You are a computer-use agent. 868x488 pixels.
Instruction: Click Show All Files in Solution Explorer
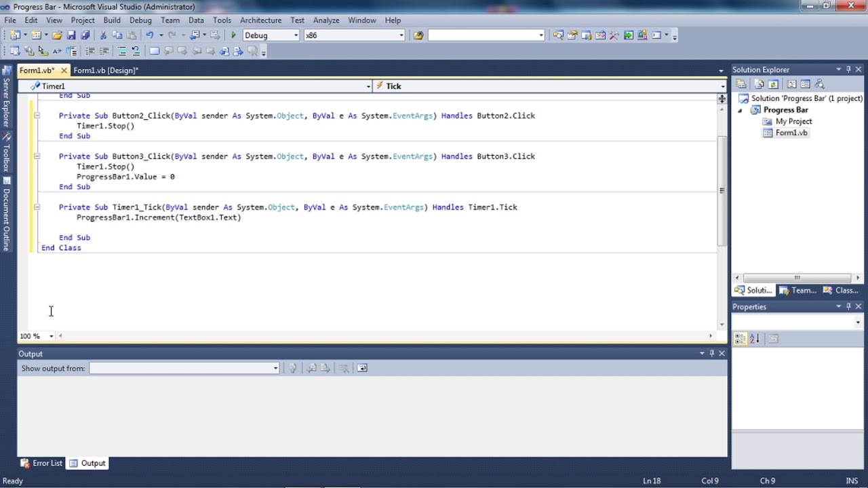tap(758, 84)
